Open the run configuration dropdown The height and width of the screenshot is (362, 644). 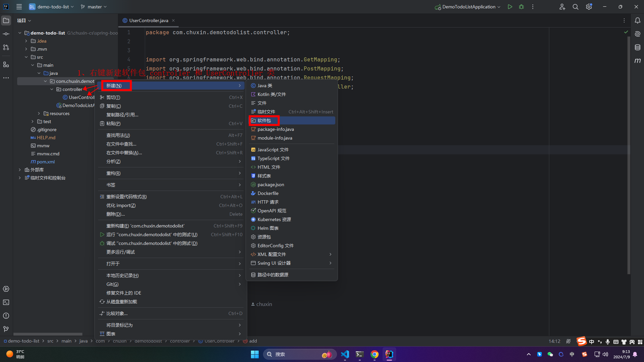pos(468,7)
